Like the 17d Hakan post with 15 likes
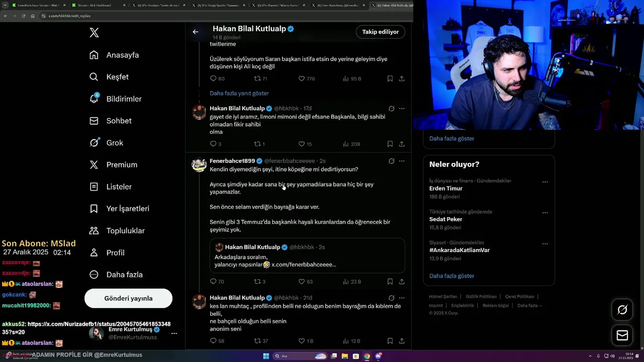Screen dimensions: 644x362 305,144
